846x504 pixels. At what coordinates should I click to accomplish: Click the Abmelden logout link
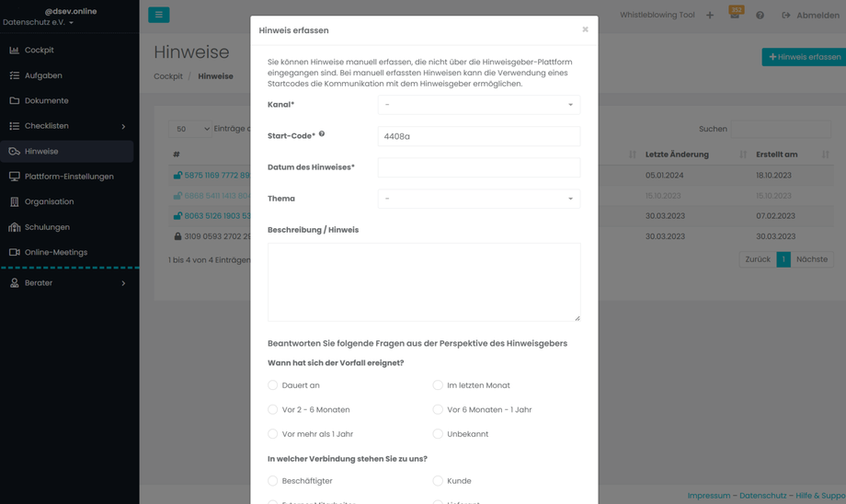[x=810, y=16]
